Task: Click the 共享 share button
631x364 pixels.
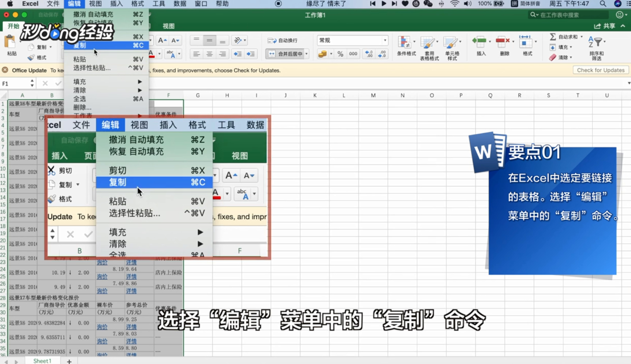Action: pyautogui.click(x=605, y=26)
